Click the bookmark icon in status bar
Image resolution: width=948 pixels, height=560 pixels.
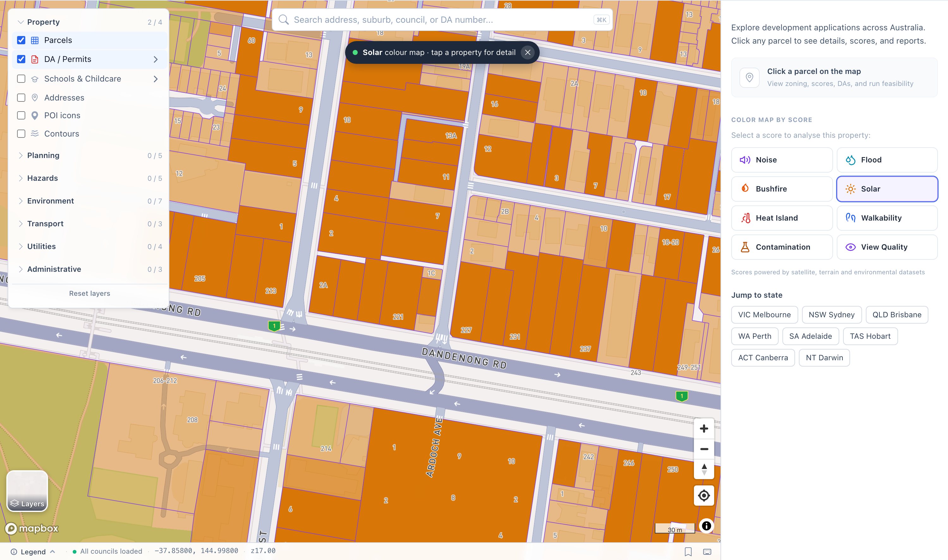point(688,552)
